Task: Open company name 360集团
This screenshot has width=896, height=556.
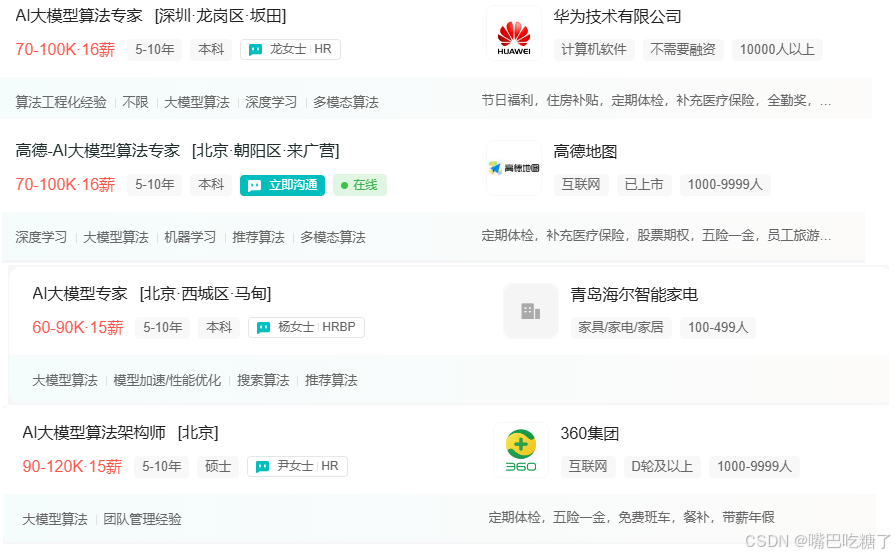Action: (x=590, y=433)
